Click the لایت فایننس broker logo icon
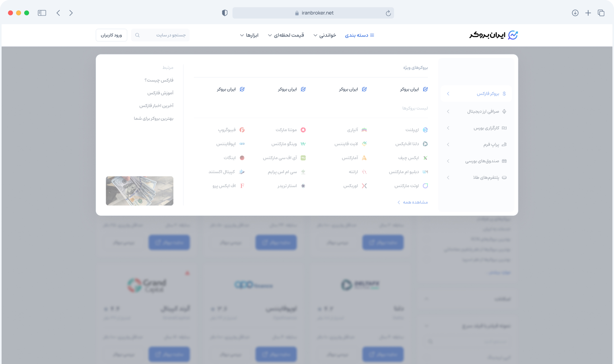Image resolution: width=614 pixels, height=364 pixels. tap(364, 144)
